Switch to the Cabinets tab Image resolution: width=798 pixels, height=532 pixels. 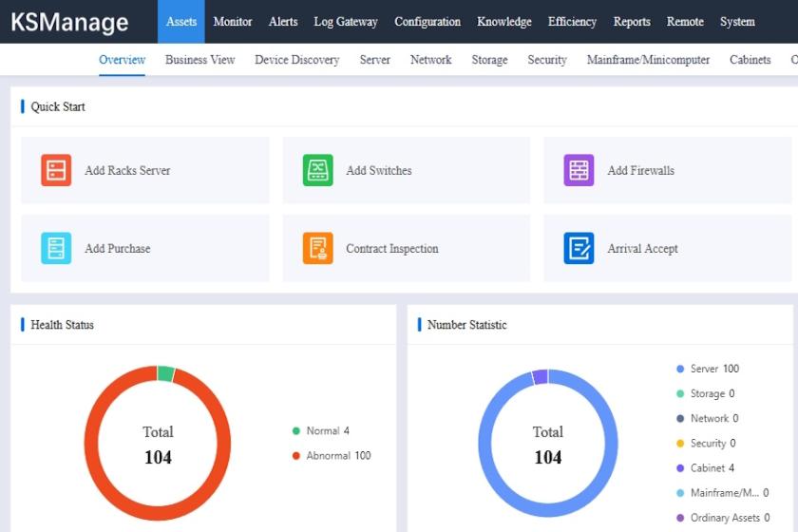pos(750,60)
